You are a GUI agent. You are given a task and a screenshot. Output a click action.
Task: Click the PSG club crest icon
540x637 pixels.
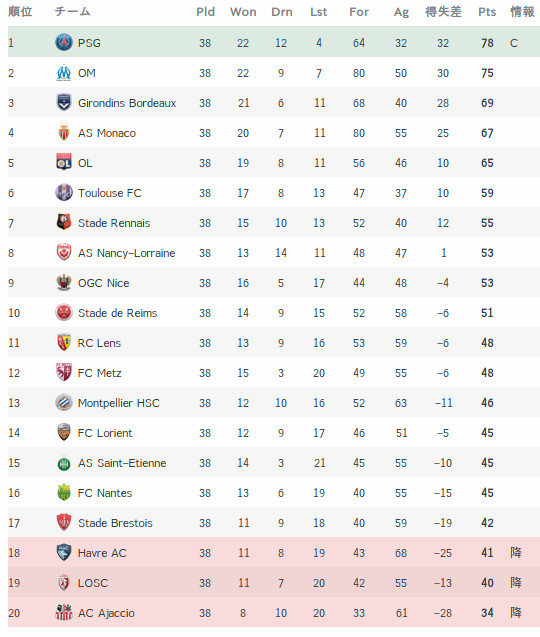click(64, 42)
